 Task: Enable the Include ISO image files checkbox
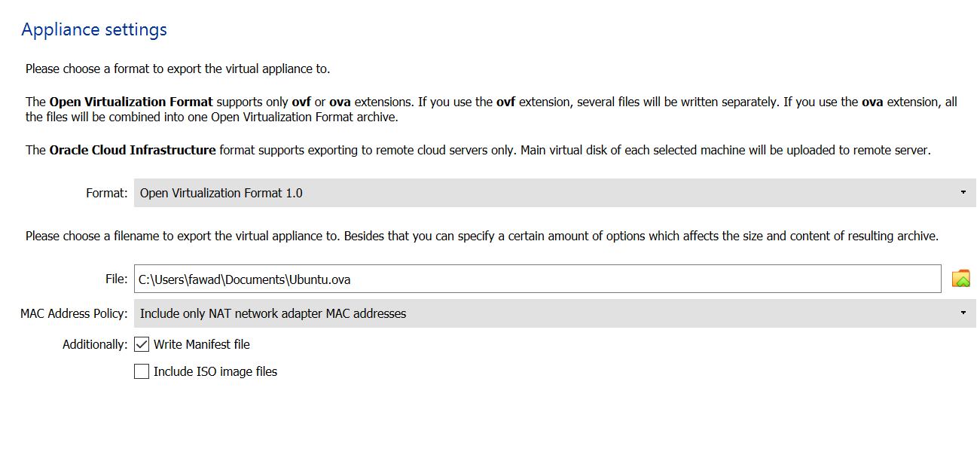[x=142, y=371]
